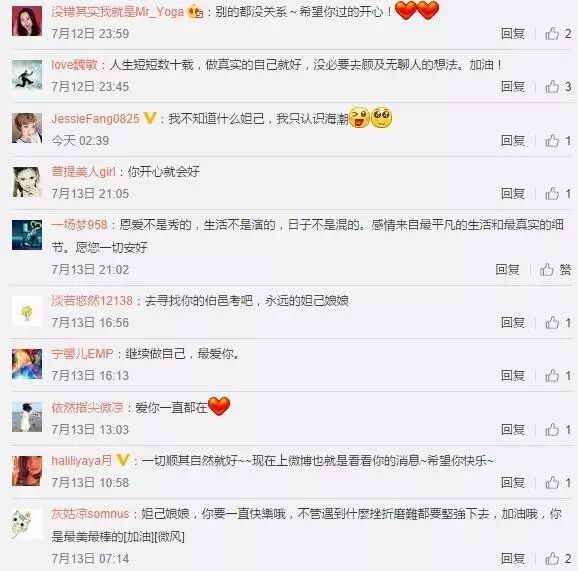Screen dimensions: 578x571
Task: Open haliliyaya月's avatar picture
Action: 27,471
